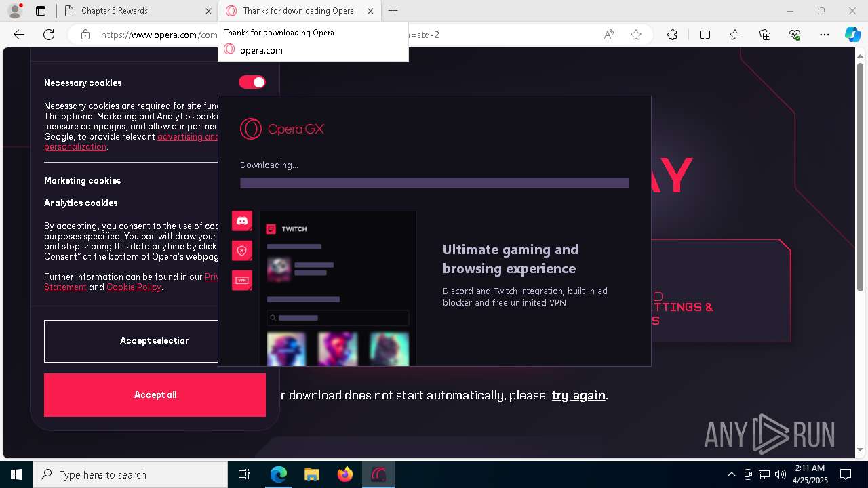
Task: Click Accept selection button
Action: click(x=155, y=341)
